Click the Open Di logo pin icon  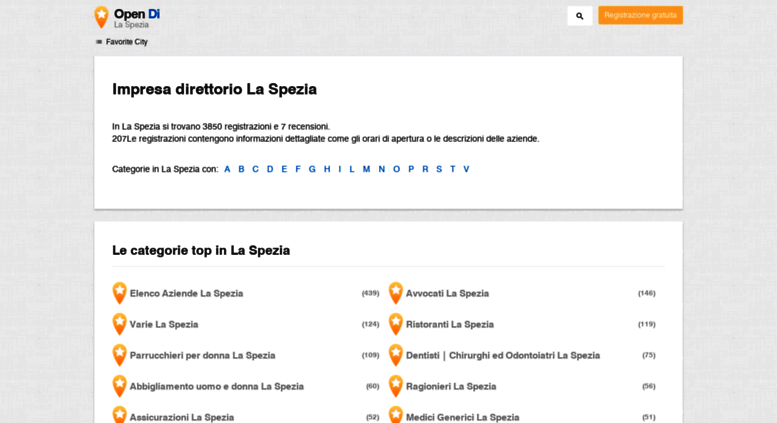click(101, 17)
